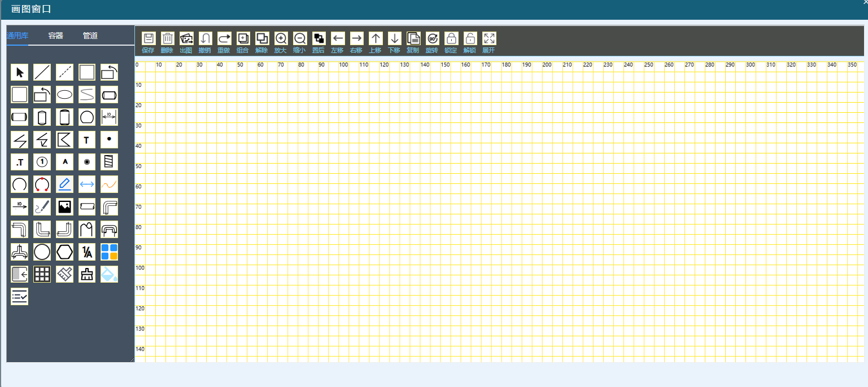The width and height of the screenshot is (868, 387).
Task: Select the bold T text tool
Action: (87, 139)
